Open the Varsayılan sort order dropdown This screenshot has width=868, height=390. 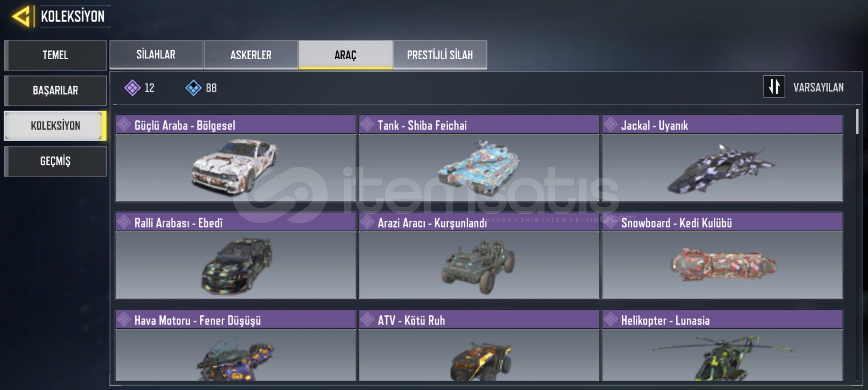click(x=818, y=87)
